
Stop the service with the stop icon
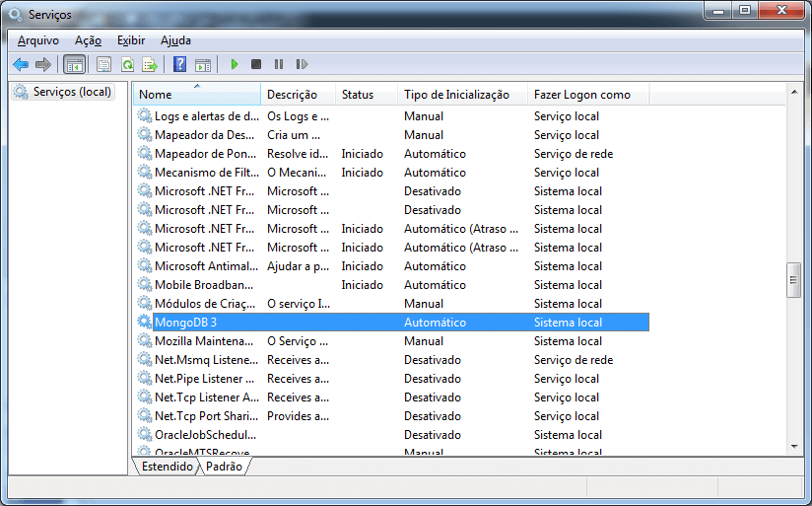pyautogui.click(x=256, y=64)
